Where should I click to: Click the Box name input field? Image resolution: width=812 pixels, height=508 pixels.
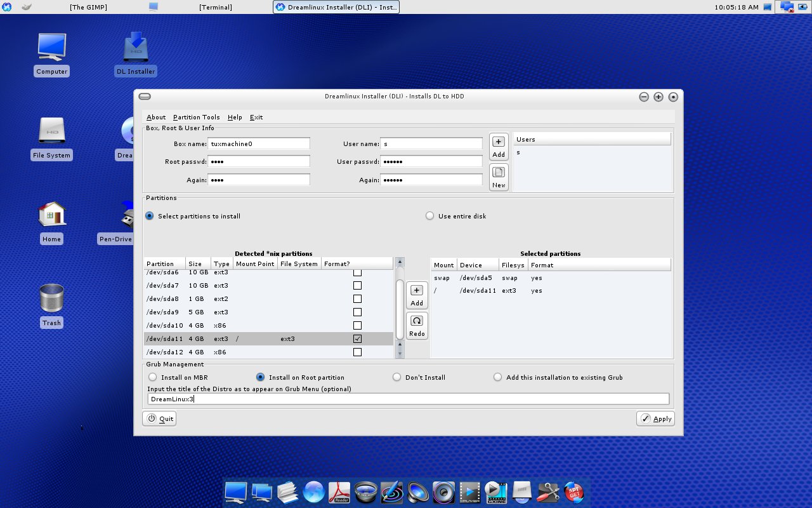click(259, 144)
